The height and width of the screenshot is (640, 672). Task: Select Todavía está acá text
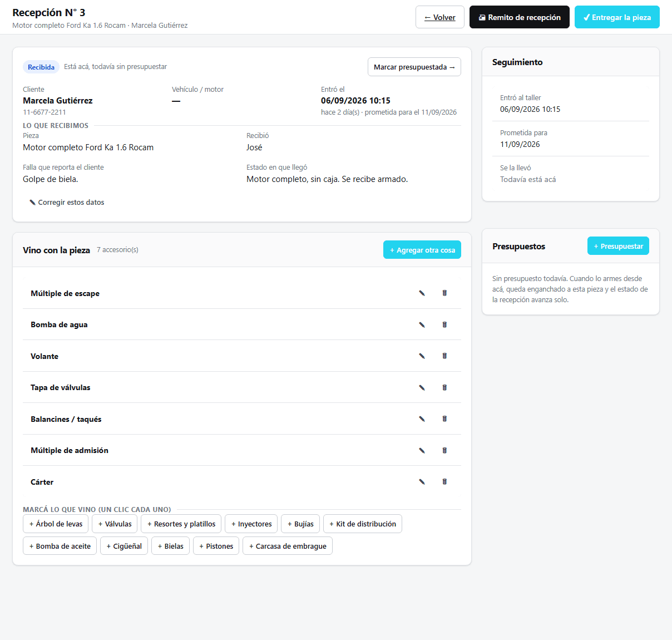[528, 179]
